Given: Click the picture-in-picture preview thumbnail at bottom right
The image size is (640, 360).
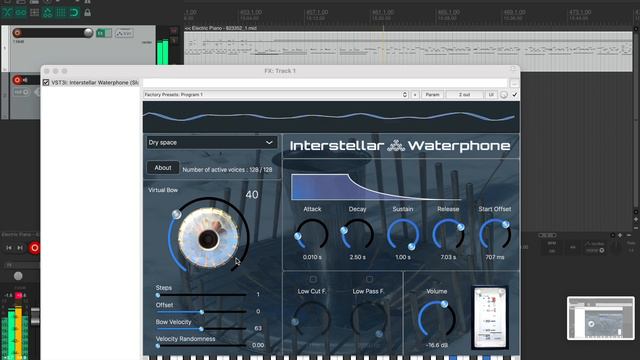Looking at the screenshot, I should pyautogui.click(x=600, y=318).
